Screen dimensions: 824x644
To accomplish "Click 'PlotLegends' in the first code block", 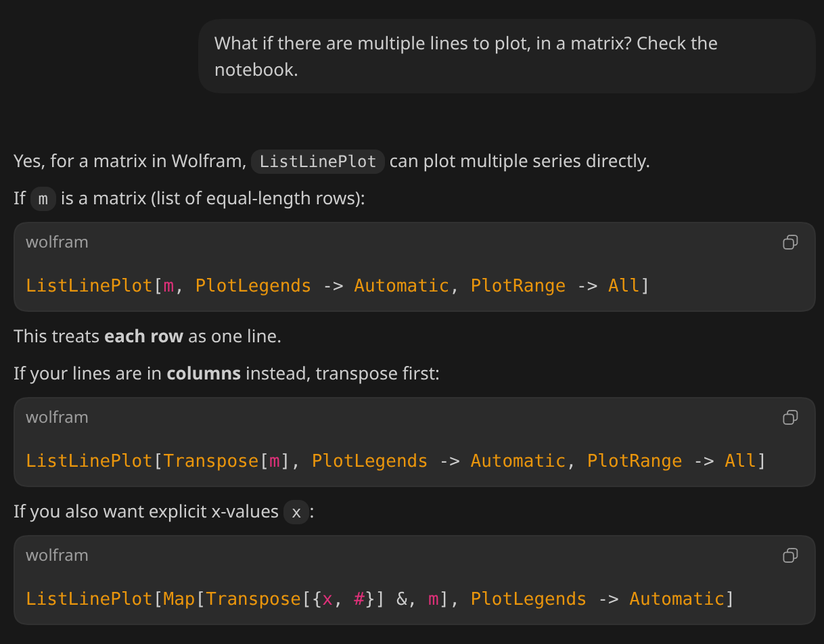I will (x=253, y=285).
